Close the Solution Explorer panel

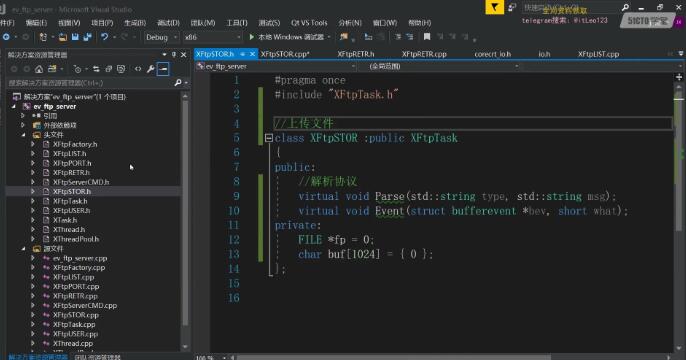[x=184, y=55]
